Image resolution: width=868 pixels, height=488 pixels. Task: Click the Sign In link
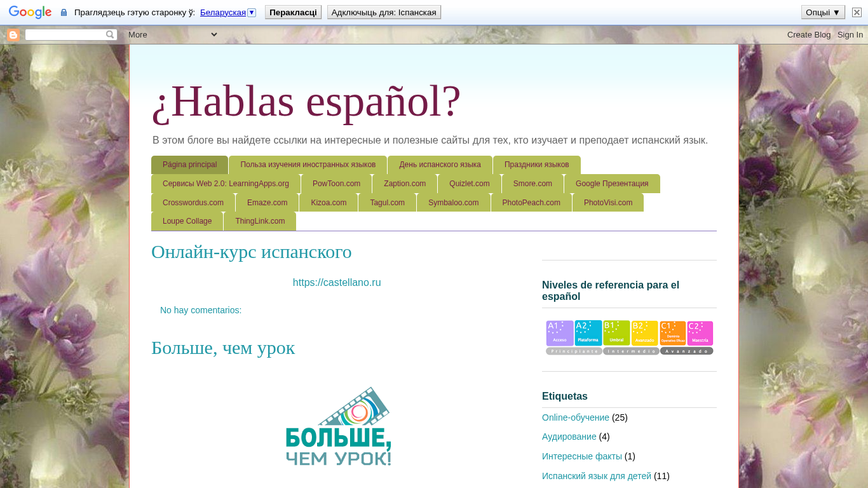point(850,35)
